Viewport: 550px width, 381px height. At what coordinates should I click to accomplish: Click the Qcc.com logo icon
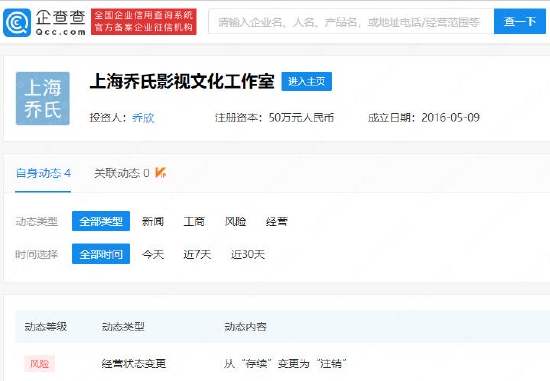pyautogui.click(x=17, y=22)
